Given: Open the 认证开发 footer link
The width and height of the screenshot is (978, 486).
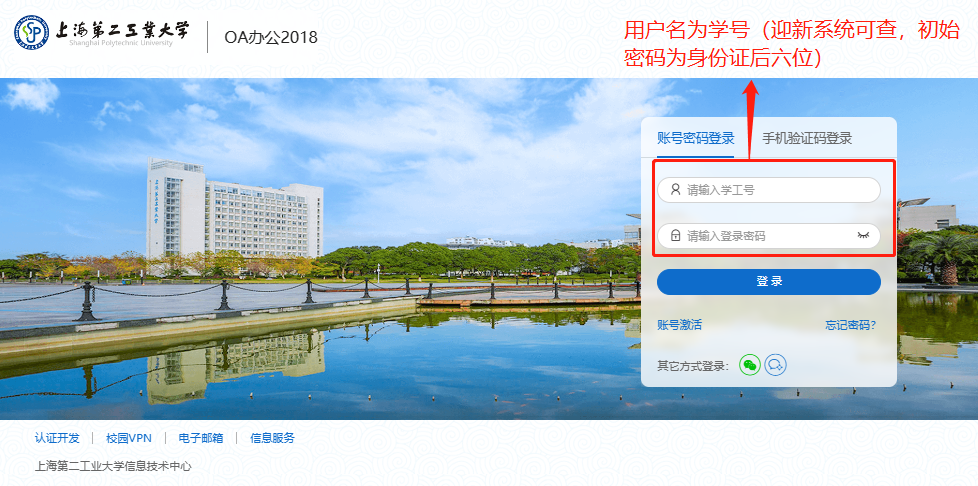Looking at the screenshot, I should click(x=57, y=438).
